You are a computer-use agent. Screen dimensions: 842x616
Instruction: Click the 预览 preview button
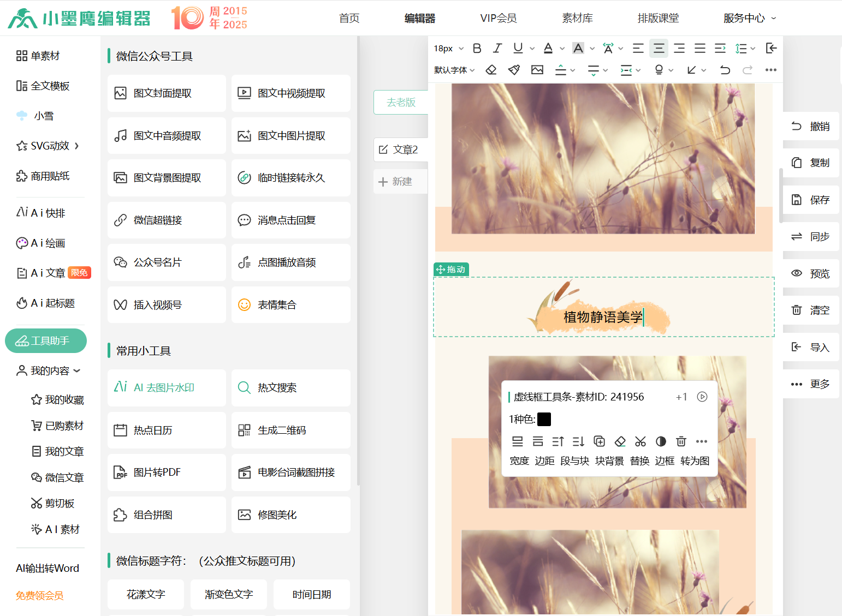pyautogui.click(x=811, y=273)
